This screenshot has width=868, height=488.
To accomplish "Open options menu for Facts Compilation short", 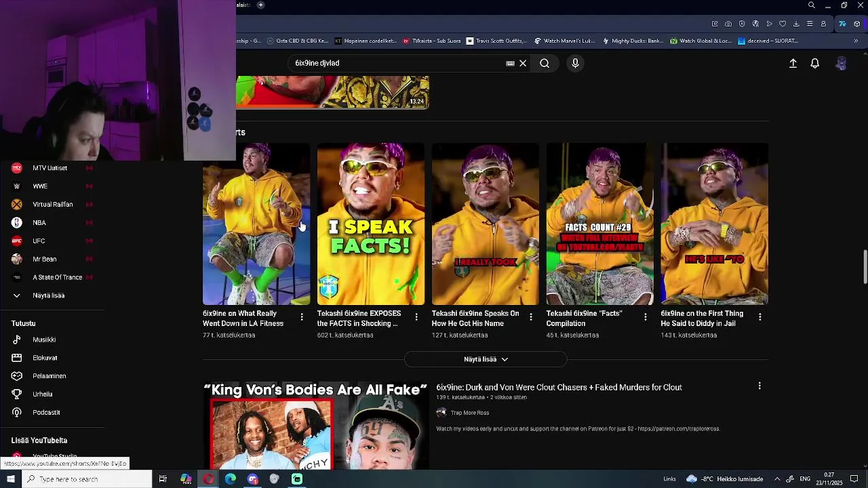I will [646, 317].
